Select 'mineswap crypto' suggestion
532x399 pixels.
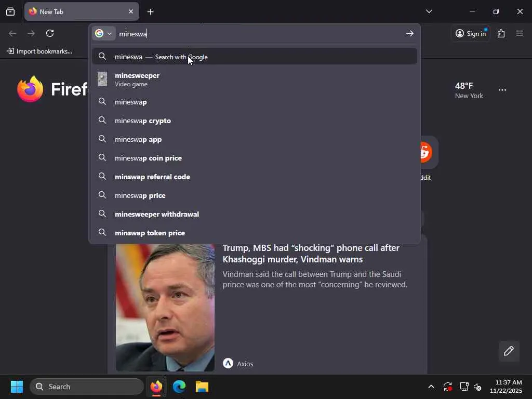tap(255, 121)
